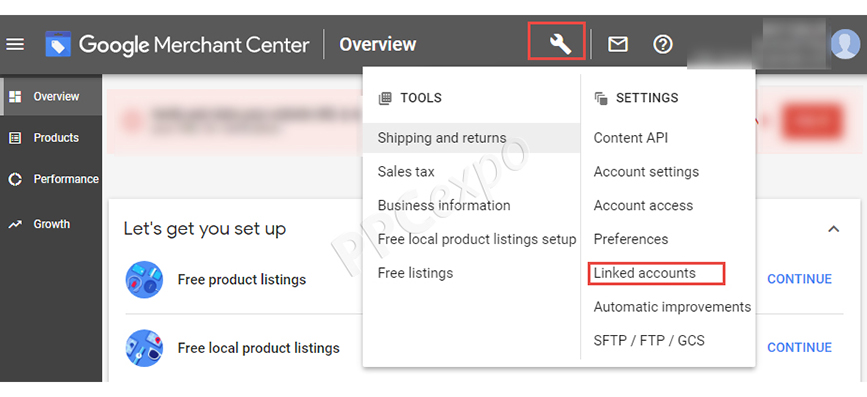Click the Free local product listings illustration
The image size is (867, 397).
[x=144, y=348]
